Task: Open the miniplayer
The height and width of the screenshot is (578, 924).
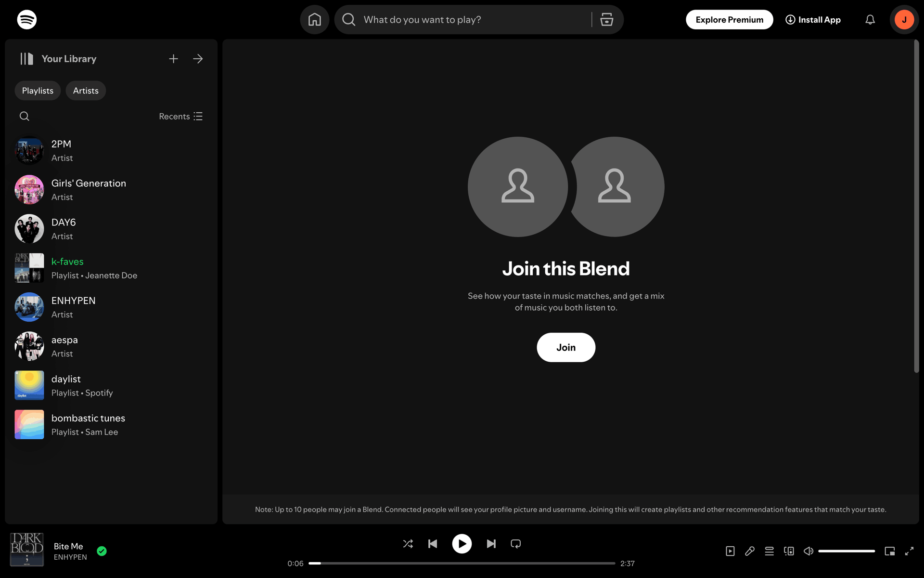Action: coord(890,551)
